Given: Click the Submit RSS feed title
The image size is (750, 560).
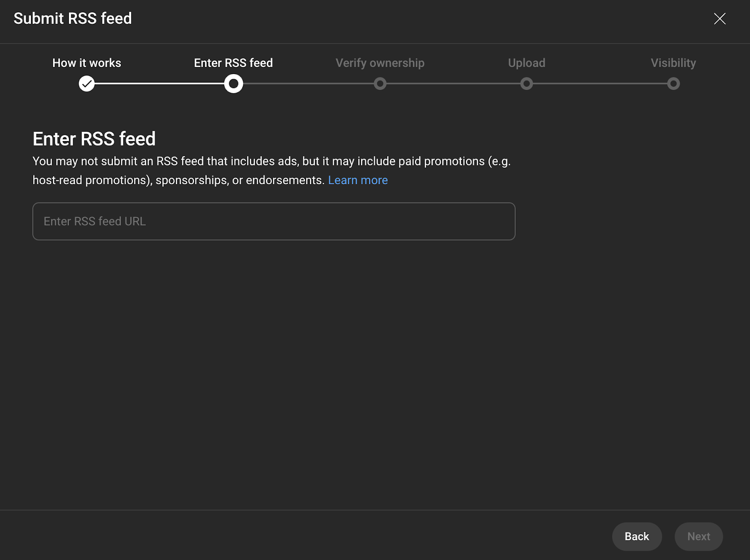Looking at the screenshot, I should coord(73,19).
